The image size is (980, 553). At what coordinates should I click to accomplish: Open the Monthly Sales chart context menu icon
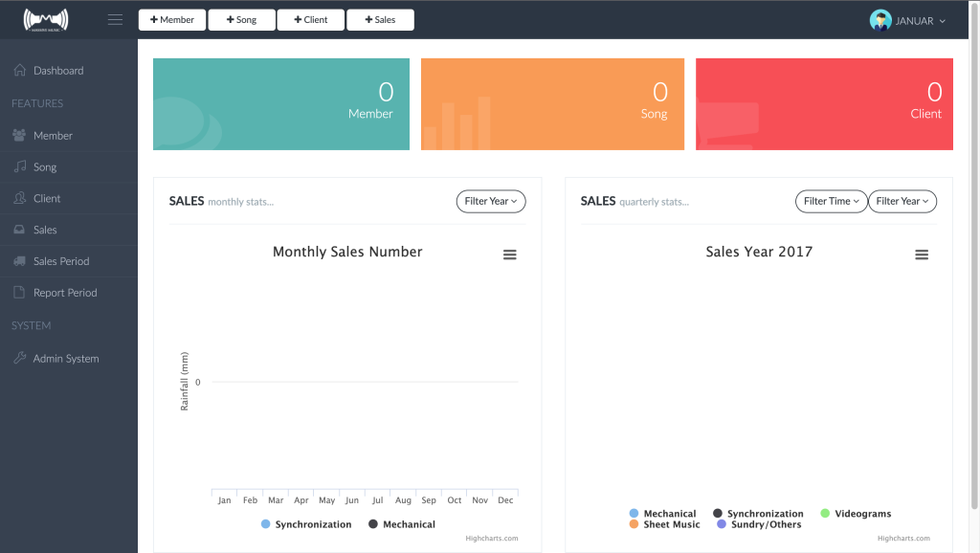510,254
